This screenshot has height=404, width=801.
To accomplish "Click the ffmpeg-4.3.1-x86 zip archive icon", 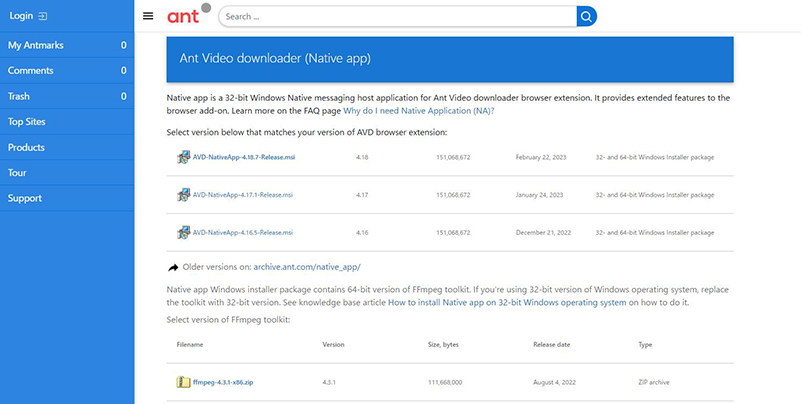I will [183, 382].
